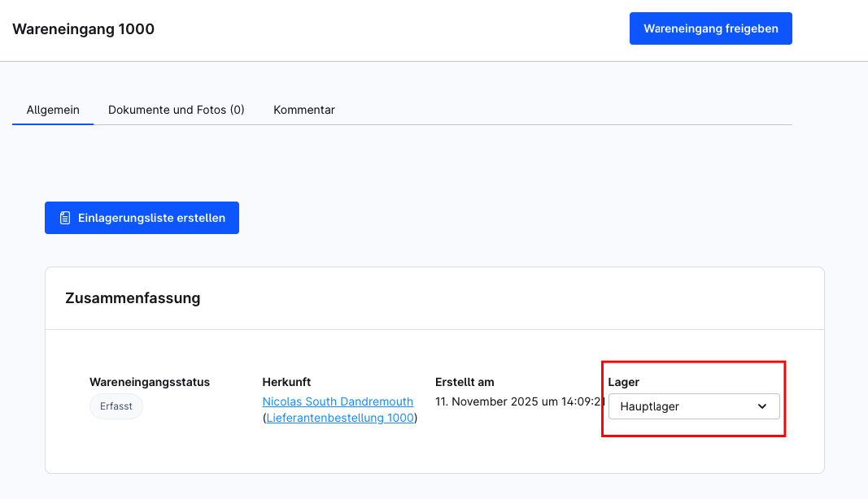Open the Nicolas South Dandremouth supplier link
Image resolution: width=868 pixels, height=499 pixels.
(x=338, y=401)
